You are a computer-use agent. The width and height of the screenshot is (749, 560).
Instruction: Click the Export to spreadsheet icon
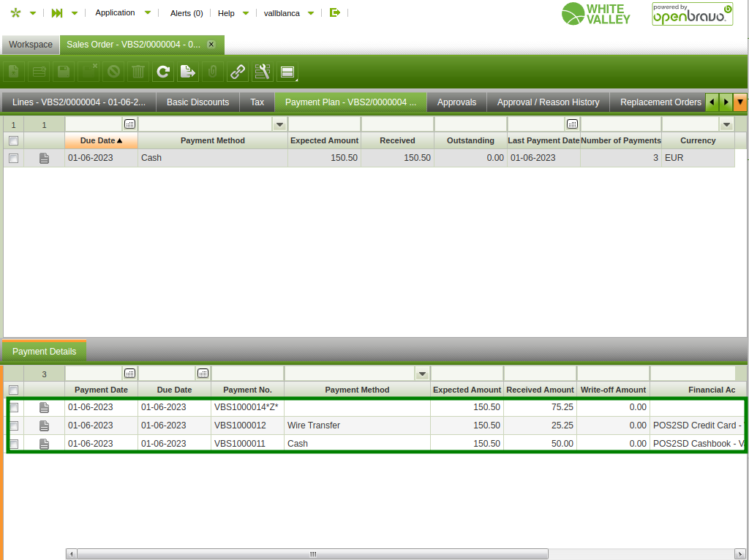[188, 72]
